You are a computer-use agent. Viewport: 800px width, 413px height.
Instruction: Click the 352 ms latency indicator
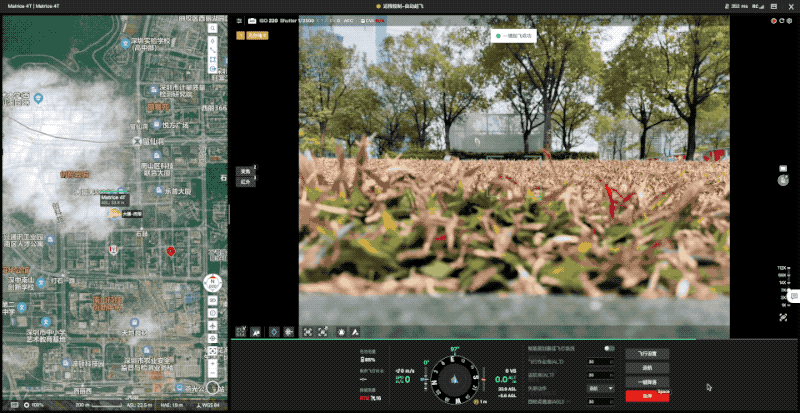tap(737, 6)
